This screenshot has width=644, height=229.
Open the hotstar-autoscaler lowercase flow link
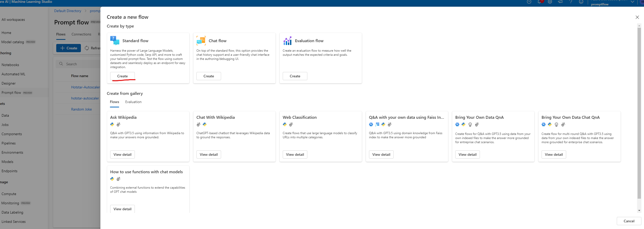(x=85, y=98)
